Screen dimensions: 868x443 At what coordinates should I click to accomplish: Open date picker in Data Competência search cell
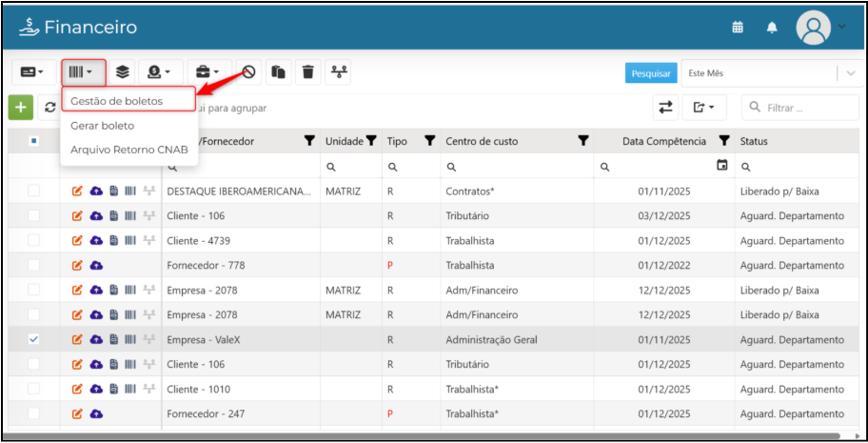click(x=721, y=165)
